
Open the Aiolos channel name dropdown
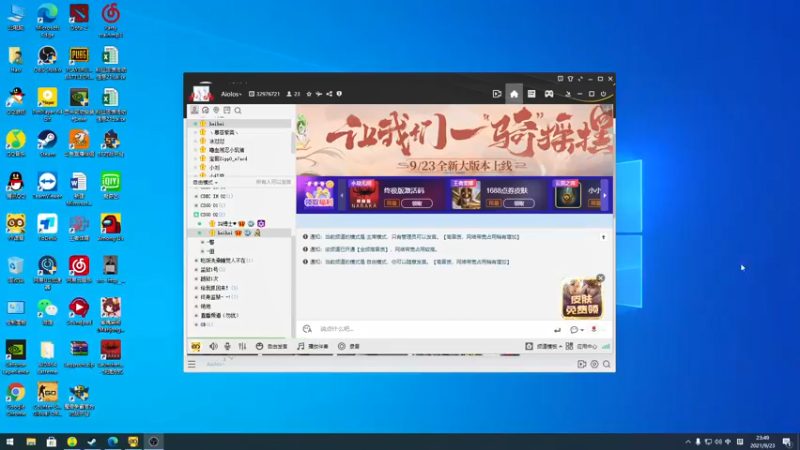coord(231,94)
